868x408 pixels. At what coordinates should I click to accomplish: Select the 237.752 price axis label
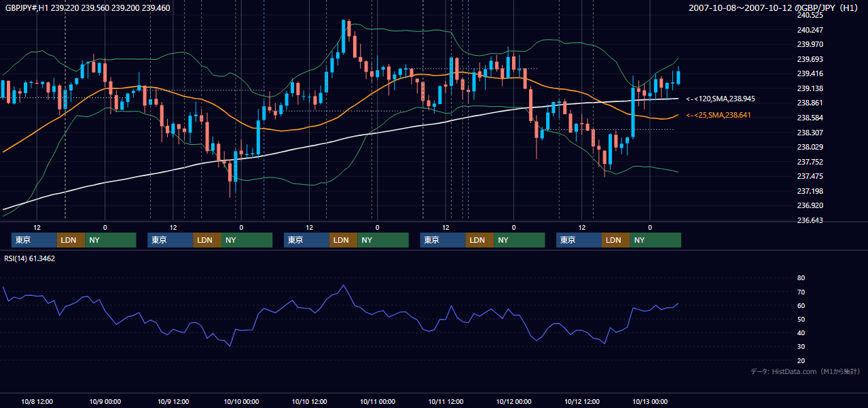[x=810, y=162]
